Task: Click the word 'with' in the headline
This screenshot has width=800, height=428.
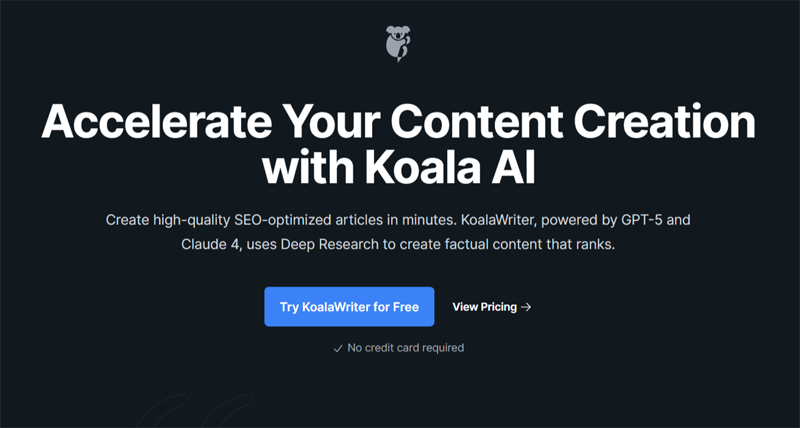Action: tap(302, 168)
